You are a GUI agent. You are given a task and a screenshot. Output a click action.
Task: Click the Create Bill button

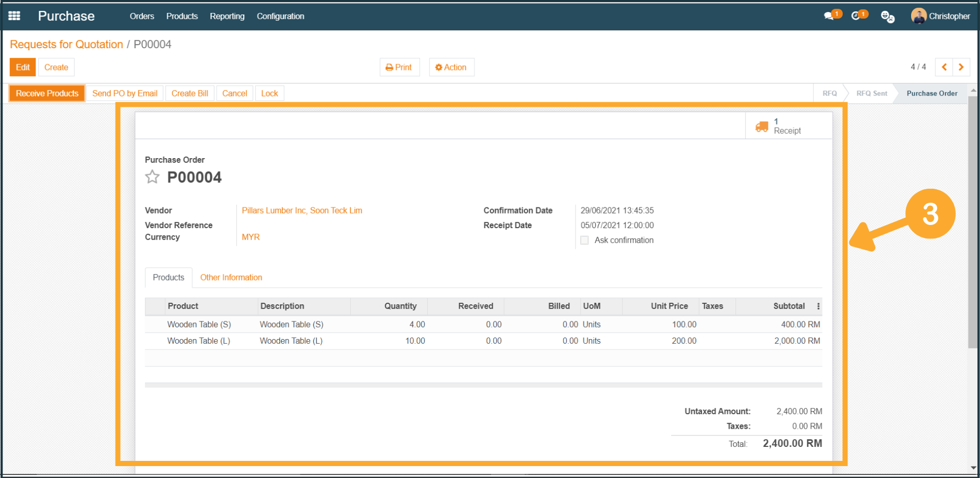click(190, 93)
